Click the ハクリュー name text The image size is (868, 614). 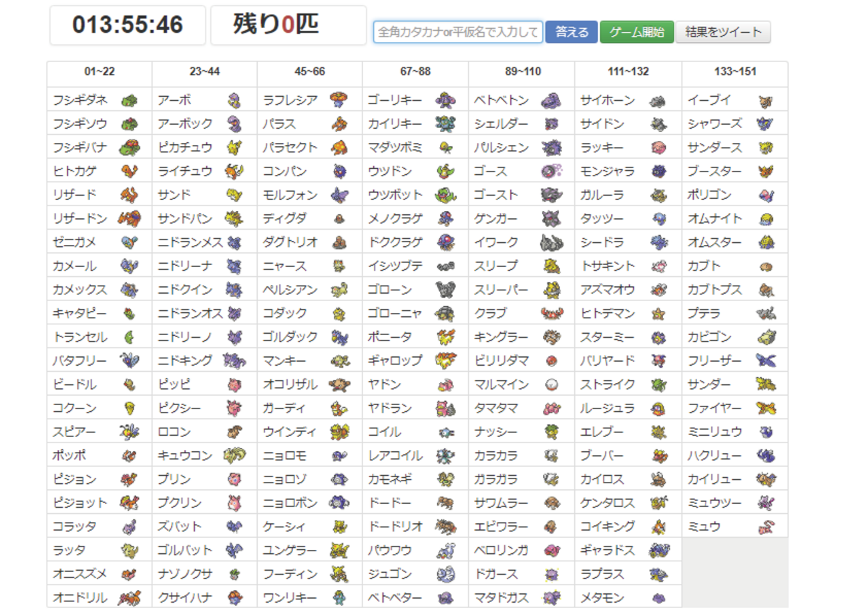[714, 455]
